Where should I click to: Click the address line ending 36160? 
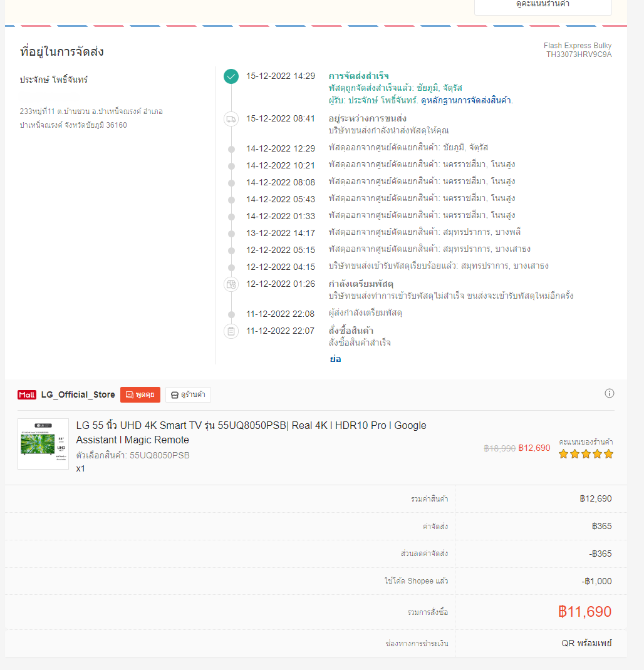73,125
